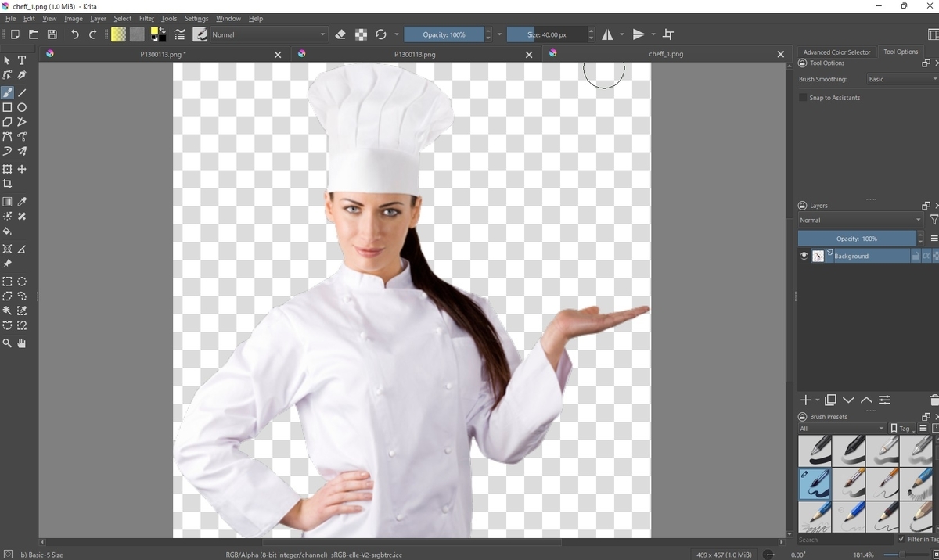Image resolution: width=939 pixels, height=560 pixels.
Task: Expand the Brush Smoothing Basic dropdown
Action: 902,79
